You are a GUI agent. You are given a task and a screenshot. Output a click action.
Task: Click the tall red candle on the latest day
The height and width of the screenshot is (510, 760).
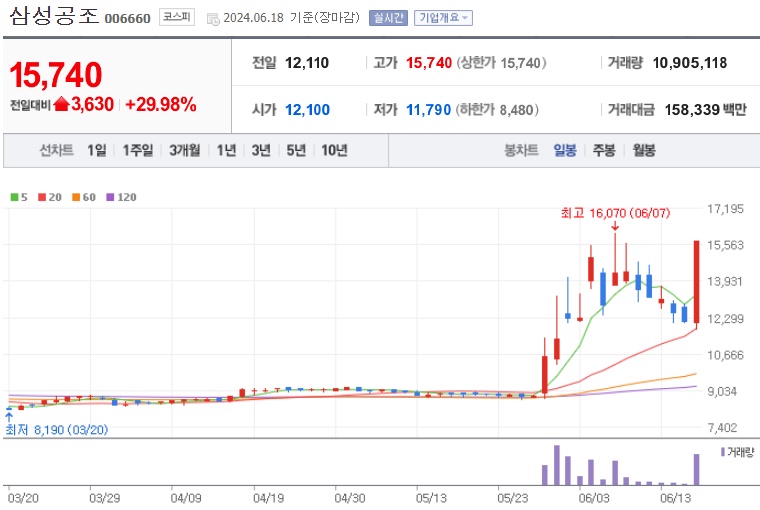697,282
